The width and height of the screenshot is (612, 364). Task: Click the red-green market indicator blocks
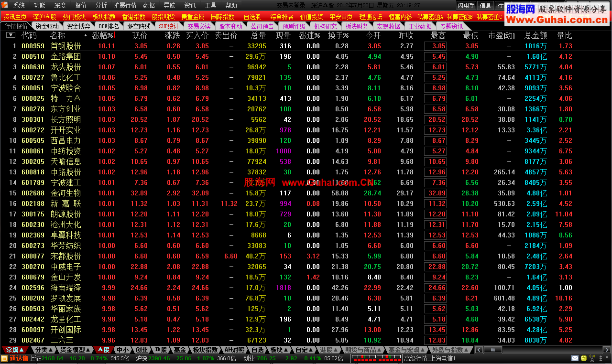click(376, 358)
